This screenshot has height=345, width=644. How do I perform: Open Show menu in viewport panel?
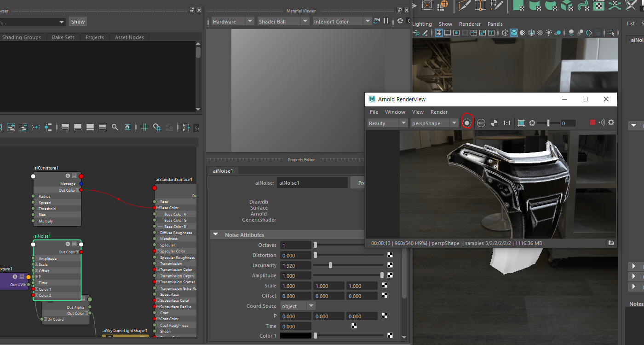pos(445,24)
